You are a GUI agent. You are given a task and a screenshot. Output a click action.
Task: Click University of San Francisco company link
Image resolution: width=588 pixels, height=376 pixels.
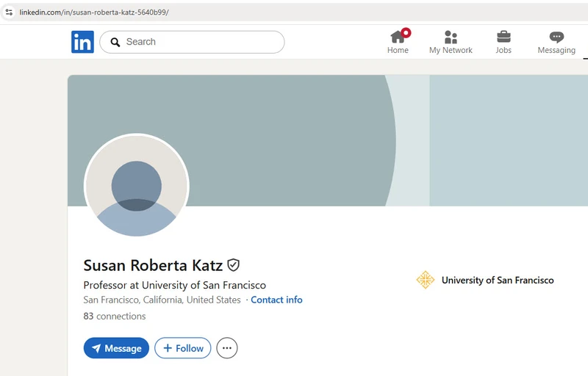pos(498,280)
